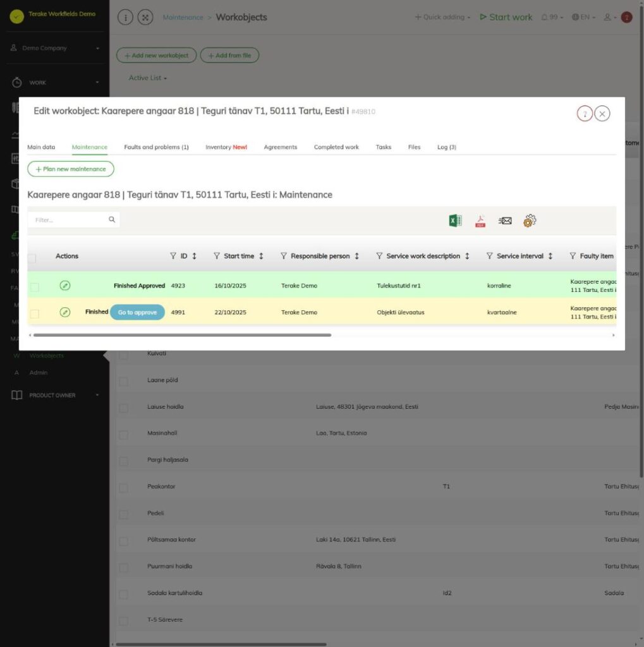The height and width of the screenshot is (647, 644).
Task: Expand the PRODUCT OWNER sidebar section
Action: [55, 396]
